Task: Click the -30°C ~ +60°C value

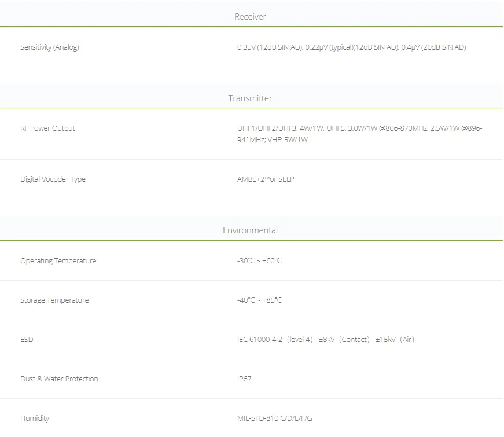Action: click(x=259, y=261)
